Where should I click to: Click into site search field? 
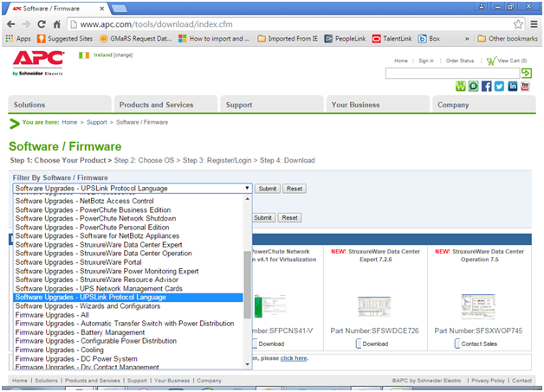(x=452, y=74)
